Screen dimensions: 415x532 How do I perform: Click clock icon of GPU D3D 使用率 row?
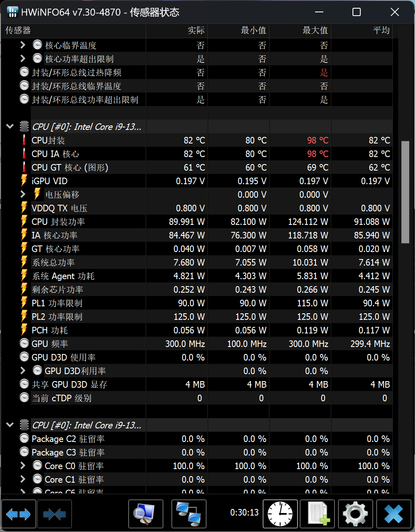point(24,357)
